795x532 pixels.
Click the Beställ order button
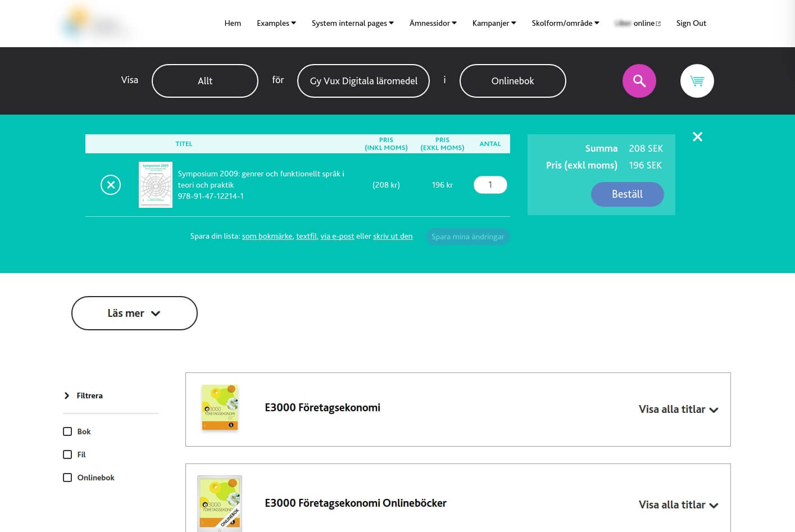click(627, 194)
